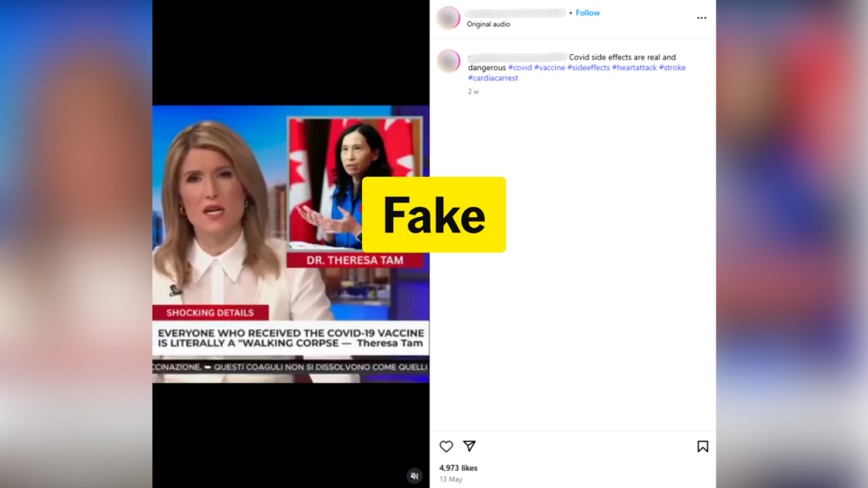Image resolution: width=868 pixels, height=488 pixels.
Task: View the 4,973 likes list
Action: (x=459, y=468)
